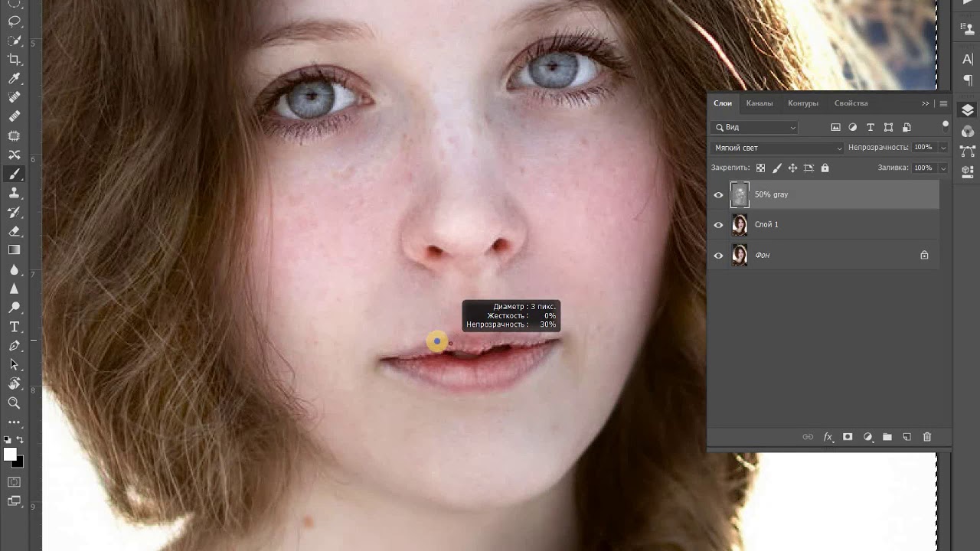
Task: Select the Eyedropper tool
Action: [x=14, y=79]
